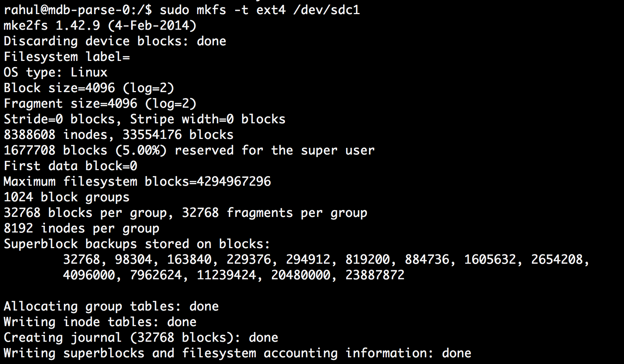Click the '(5.00%)' reserved percentage
Viewport: 624px width, 364px height.
coord(141,150)
